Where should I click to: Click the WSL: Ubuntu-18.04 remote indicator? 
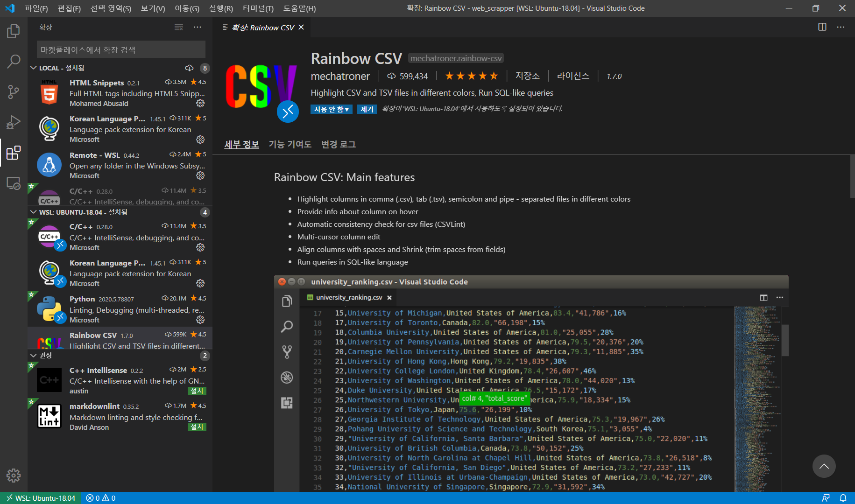(x=41, y=498)
